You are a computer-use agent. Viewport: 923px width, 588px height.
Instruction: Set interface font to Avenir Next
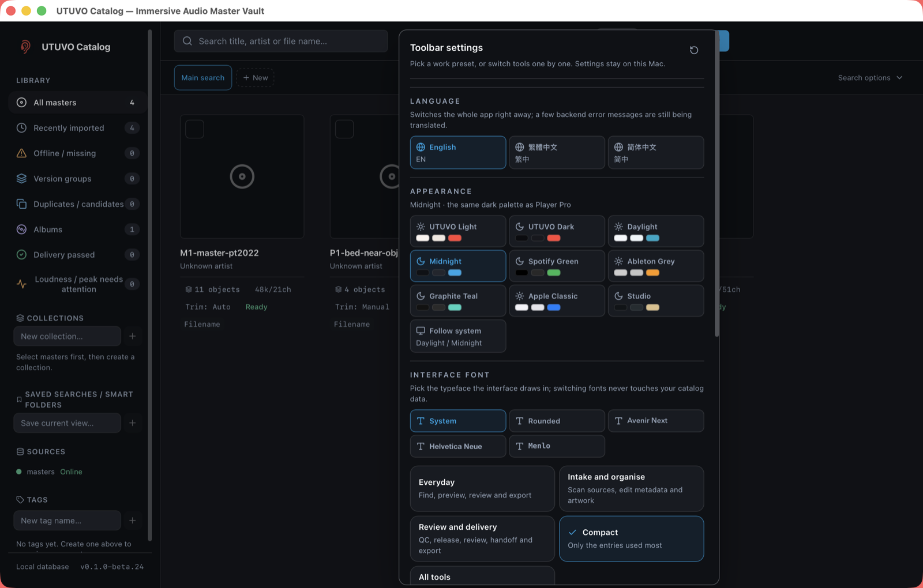click(x=656, y=421)
